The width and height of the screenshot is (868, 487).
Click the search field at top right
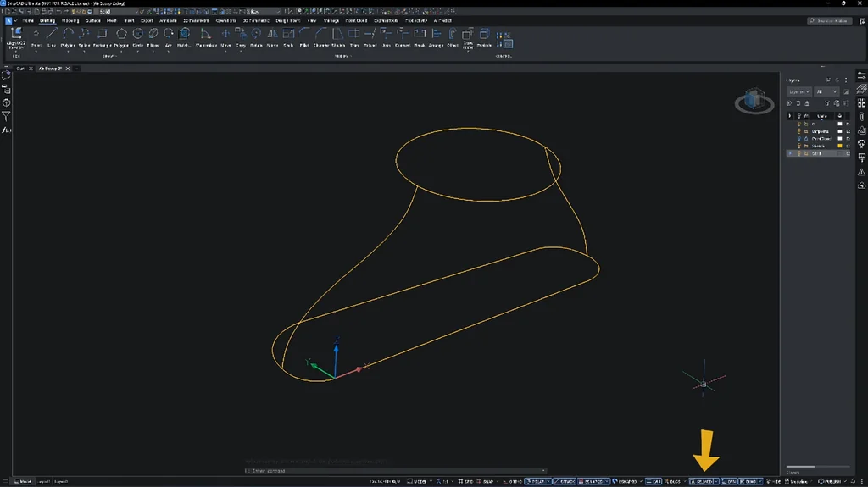coord(829,21)
